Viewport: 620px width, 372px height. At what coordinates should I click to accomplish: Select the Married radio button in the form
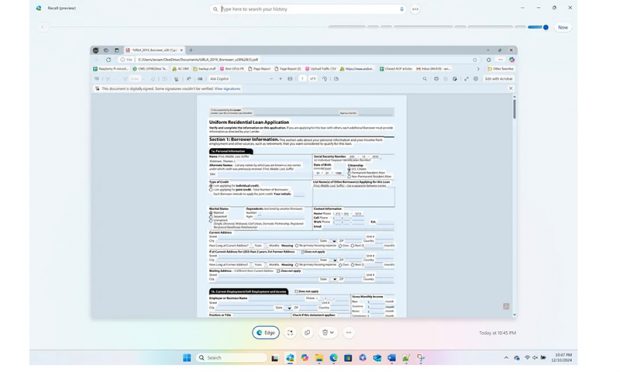[211, 213]
